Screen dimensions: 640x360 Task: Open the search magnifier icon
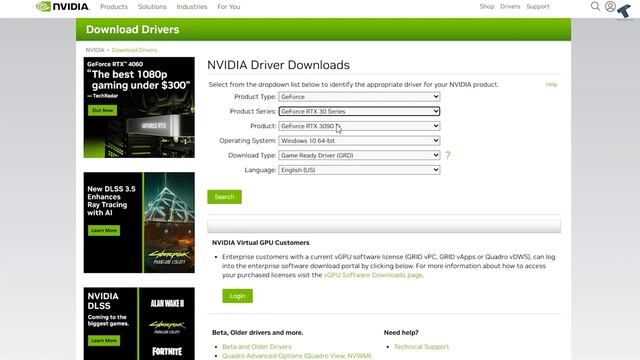pos(595,6)
